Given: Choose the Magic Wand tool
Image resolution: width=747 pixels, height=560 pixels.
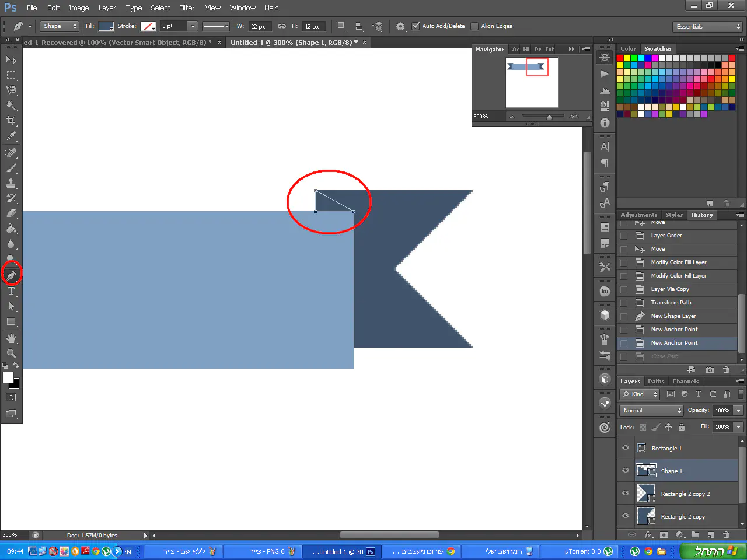Looking at the screenshot, I should 11,106.
